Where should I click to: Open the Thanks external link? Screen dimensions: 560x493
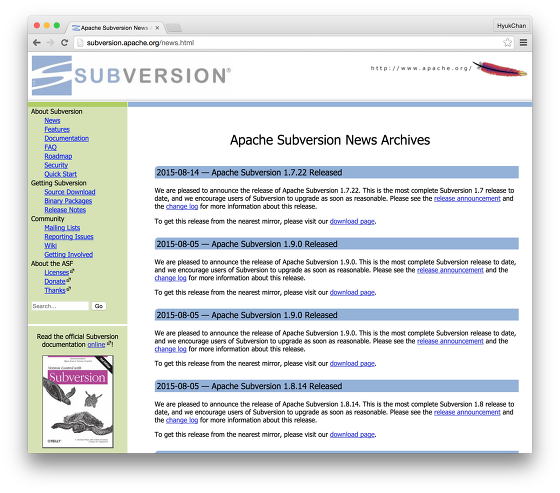point(55,290)
